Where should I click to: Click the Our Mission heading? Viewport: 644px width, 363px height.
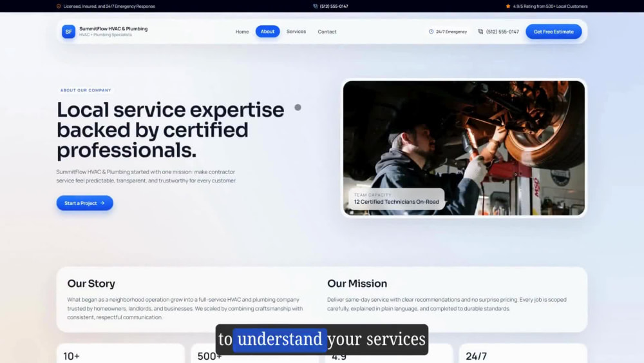[357, 283]
